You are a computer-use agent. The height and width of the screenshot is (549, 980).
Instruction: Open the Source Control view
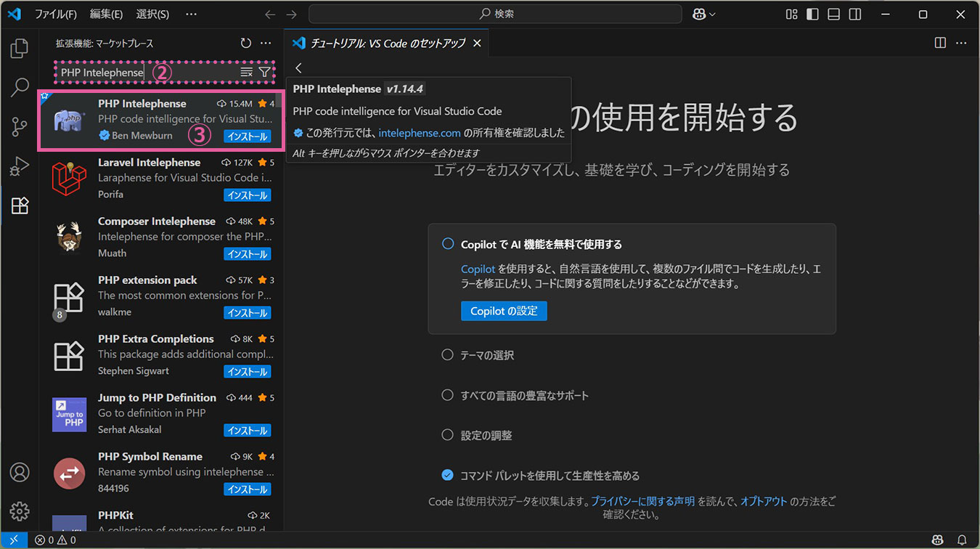[x=20, y=127]
